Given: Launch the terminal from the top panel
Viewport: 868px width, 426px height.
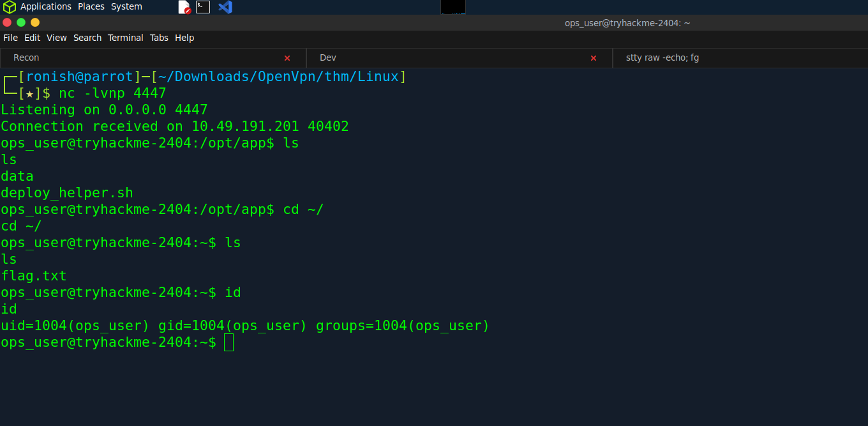Looking at the screenshot, I should pyautogui.click(x=203, y=7).
